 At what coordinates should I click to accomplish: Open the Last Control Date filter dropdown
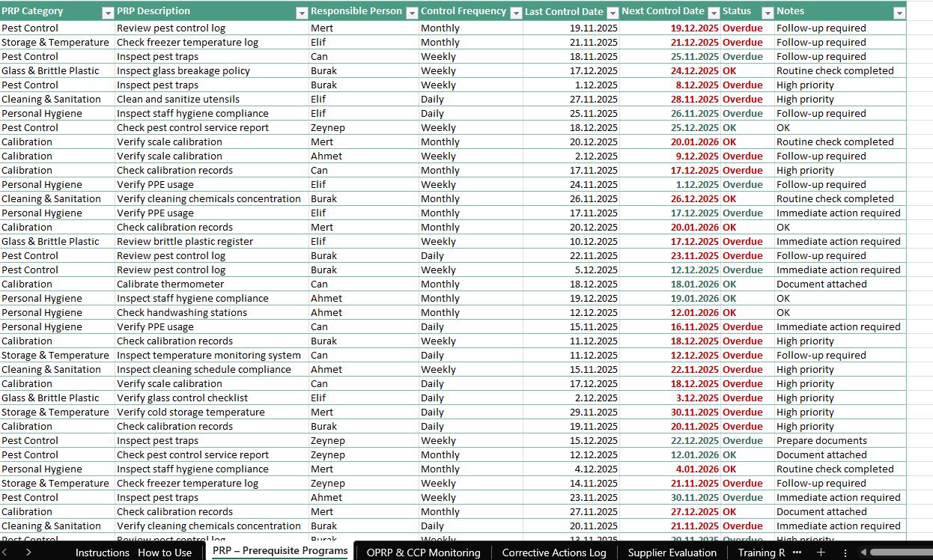coord(613,13)
